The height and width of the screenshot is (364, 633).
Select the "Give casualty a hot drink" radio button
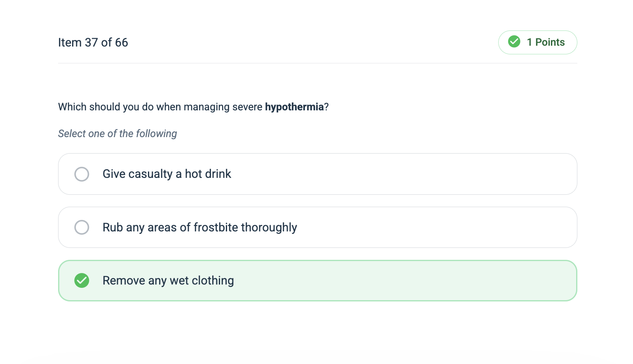[x=82, y=174]
